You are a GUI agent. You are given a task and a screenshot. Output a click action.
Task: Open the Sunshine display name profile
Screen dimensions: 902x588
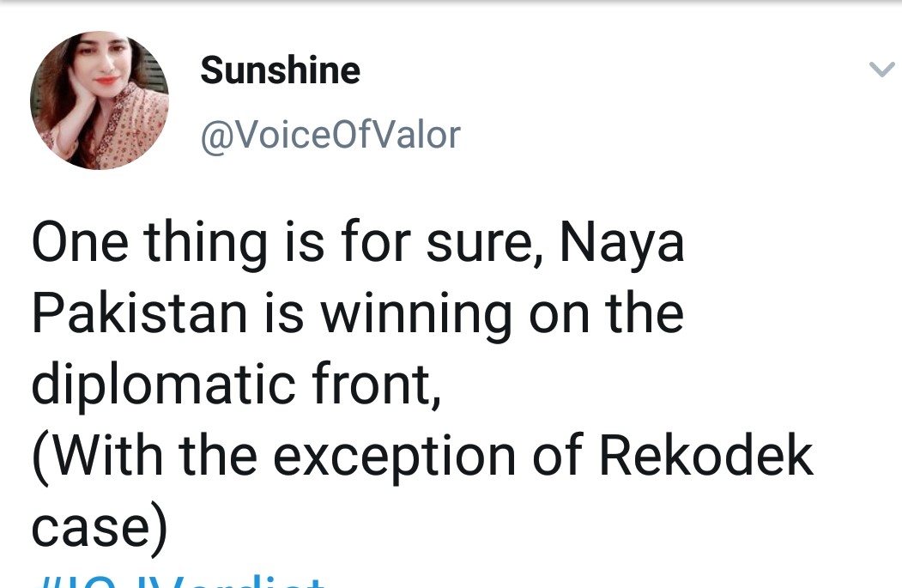tap(280, 70)
